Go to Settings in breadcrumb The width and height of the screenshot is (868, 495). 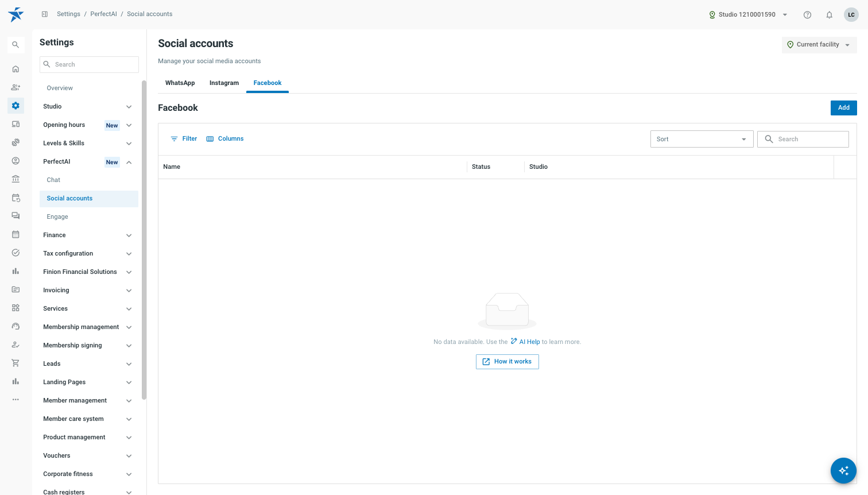click(68, 14)
